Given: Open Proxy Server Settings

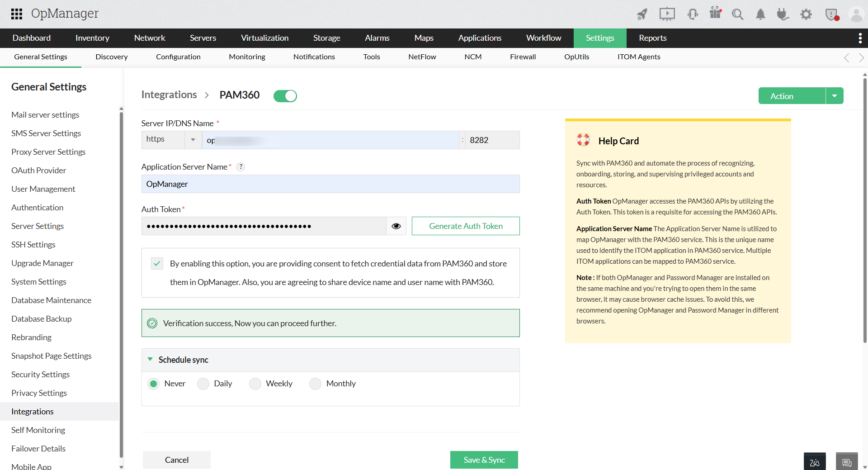Looking at the screenshot, I should click(48, 152).
